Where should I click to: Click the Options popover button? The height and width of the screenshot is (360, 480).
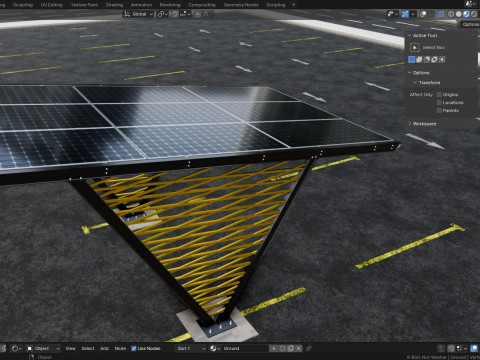(x=470, y=24)
